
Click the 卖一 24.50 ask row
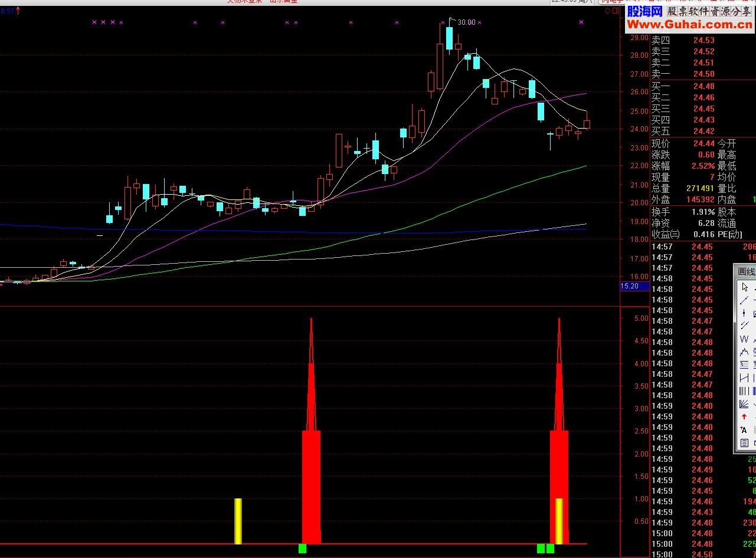[703, 74]
